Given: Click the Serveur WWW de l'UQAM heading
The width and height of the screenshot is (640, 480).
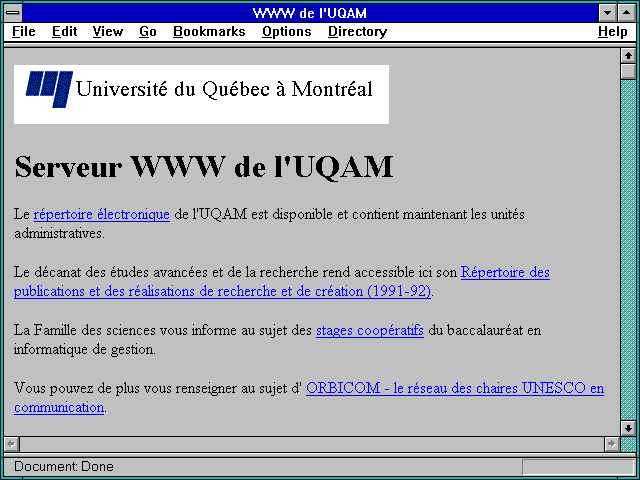Looking at the screenshot, I should coord(204,167).
